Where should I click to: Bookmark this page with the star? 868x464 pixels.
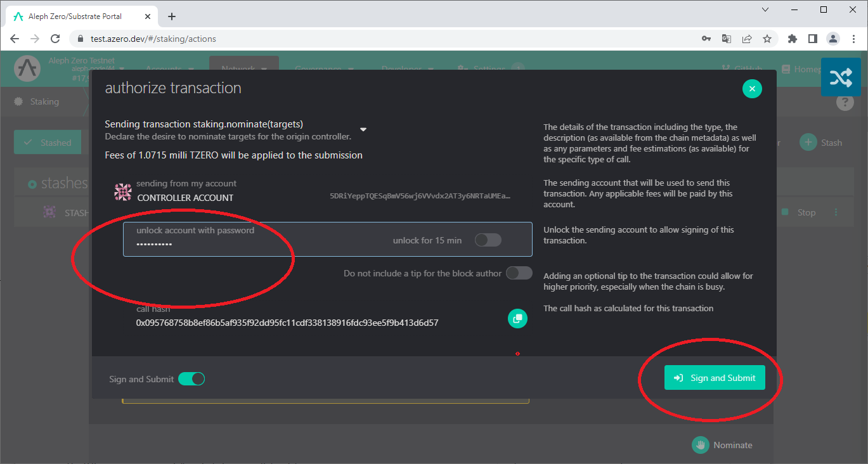[x=767, y=39]
